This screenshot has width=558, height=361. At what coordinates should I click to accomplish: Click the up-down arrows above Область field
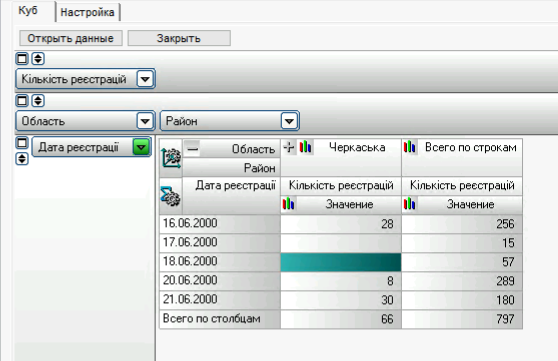38,101
